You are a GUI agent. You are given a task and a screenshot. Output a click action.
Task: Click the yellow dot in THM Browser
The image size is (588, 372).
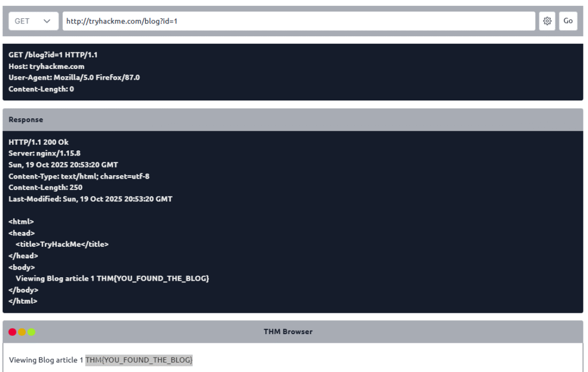point(22,332)
